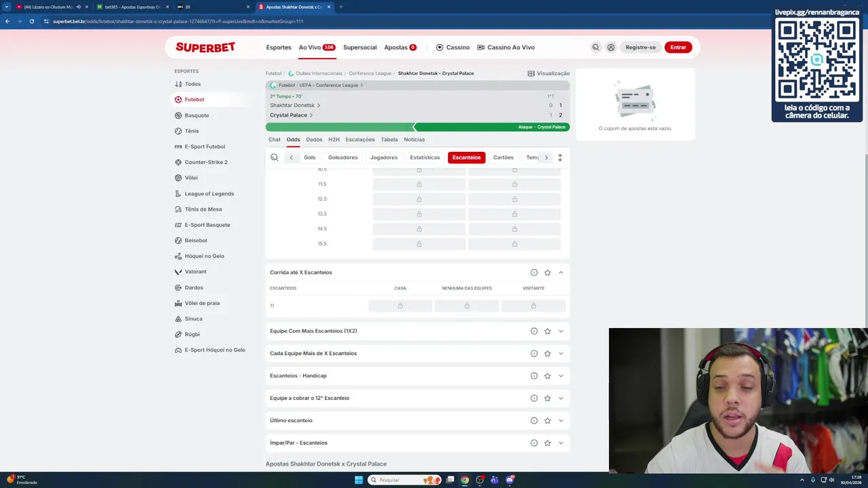This screenshot has height=488, width=868.
Task: Toggle collapse-all markets arrows icon
Action: point(559,157)
